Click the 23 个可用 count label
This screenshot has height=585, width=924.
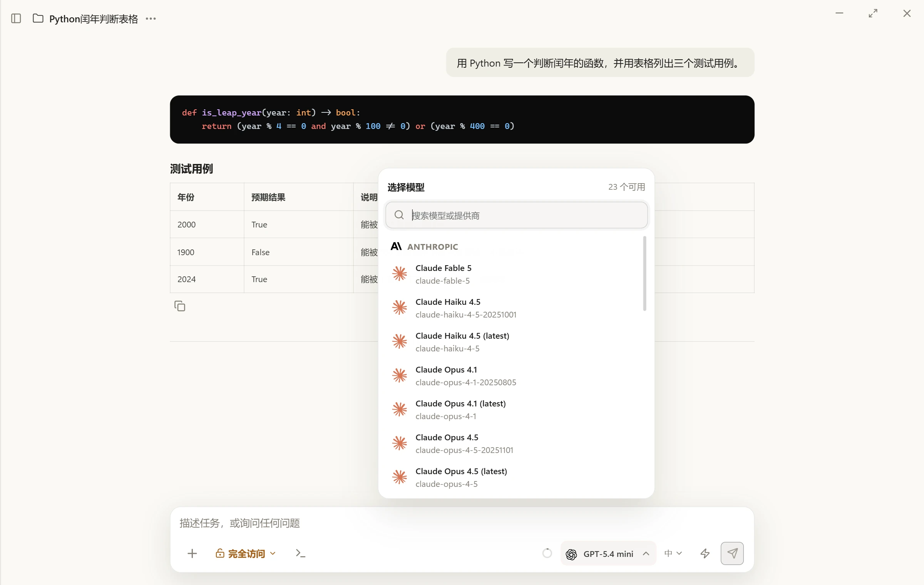tap(626, 187)
